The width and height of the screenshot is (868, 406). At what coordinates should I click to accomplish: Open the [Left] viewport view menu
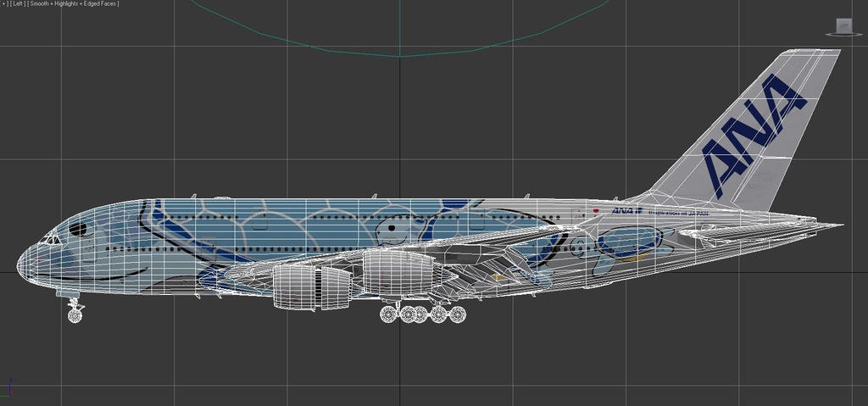coord(17,4)
